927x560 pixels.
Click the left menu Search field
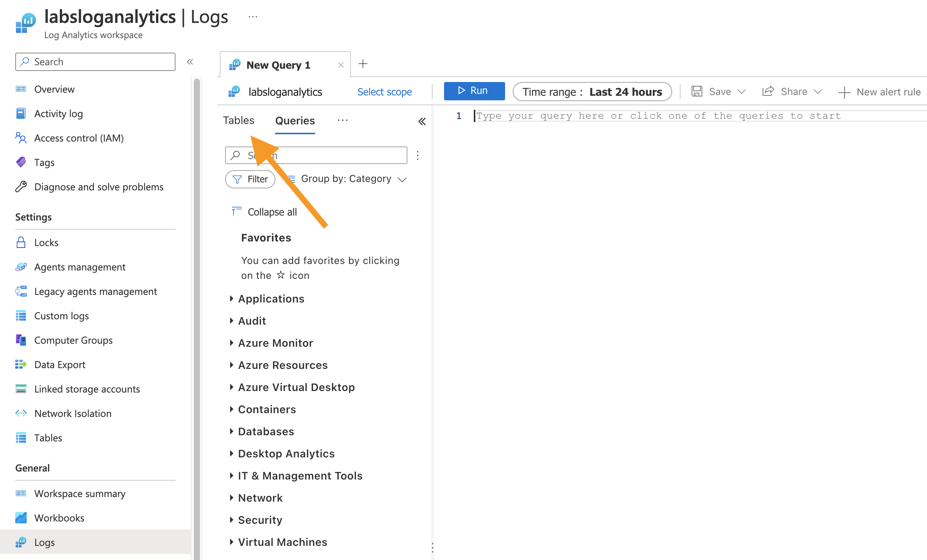point(95,62)
